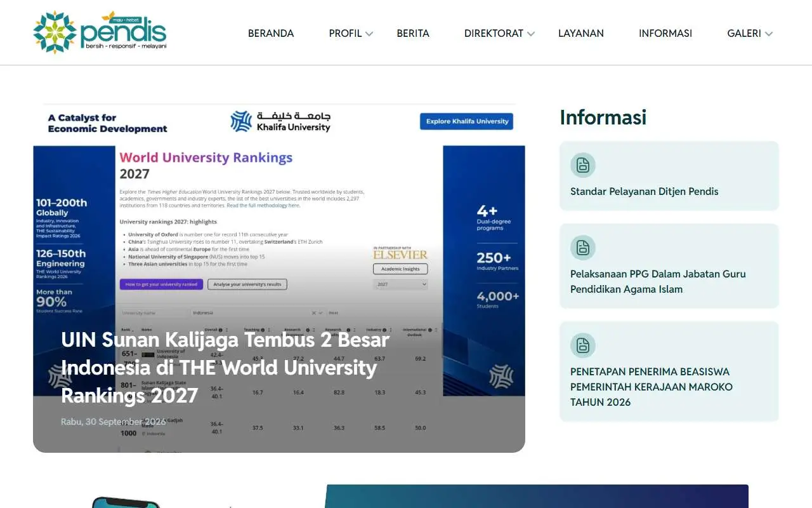Open the Standar Pelayanan Ditjen Pendis link
The width and height of the screenshot is (812, 508).
645,192
